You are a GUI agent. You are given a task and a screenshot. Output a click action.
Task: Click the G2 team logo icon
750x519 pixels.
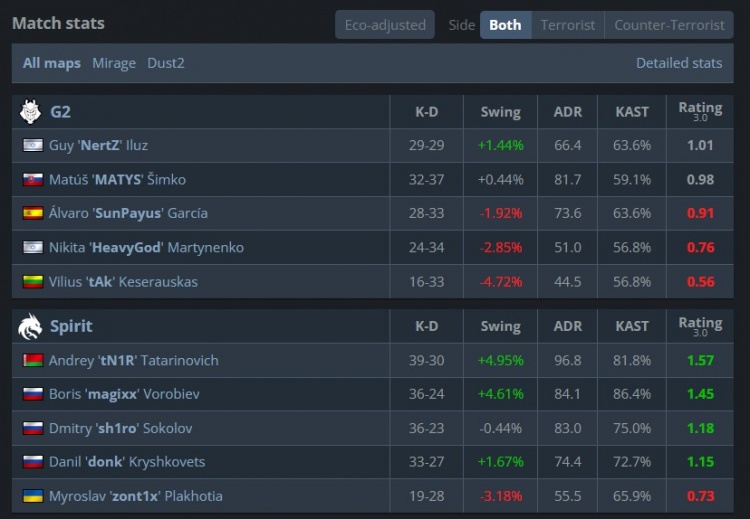pos(30,111)
